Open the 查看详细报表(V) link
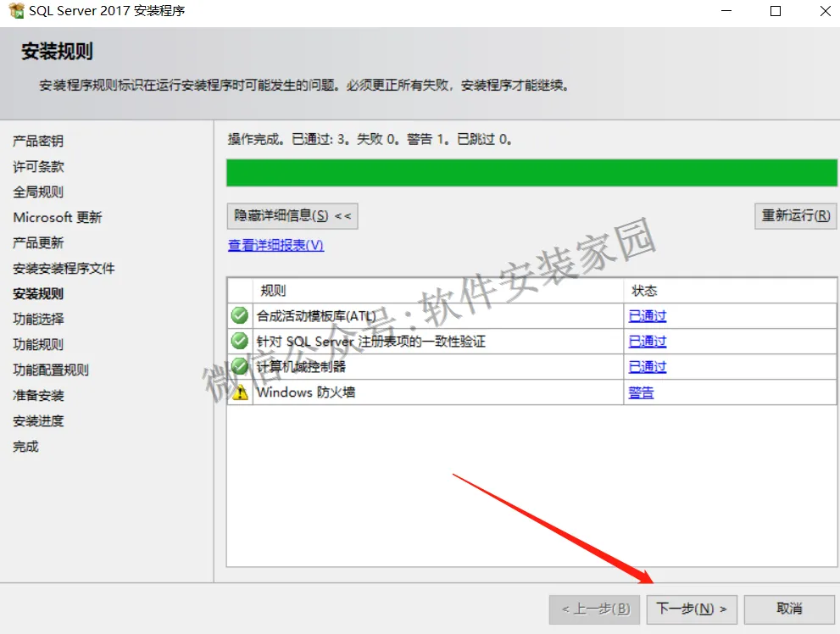Screen dimensions: 840x634 point(275,245)
